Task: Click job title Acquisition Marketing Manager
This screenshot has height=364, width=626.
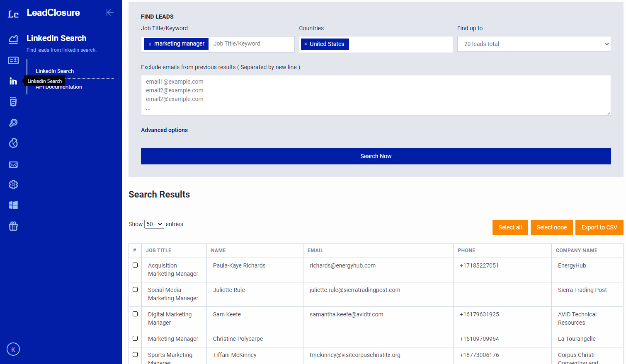Action: pos(173,270)
